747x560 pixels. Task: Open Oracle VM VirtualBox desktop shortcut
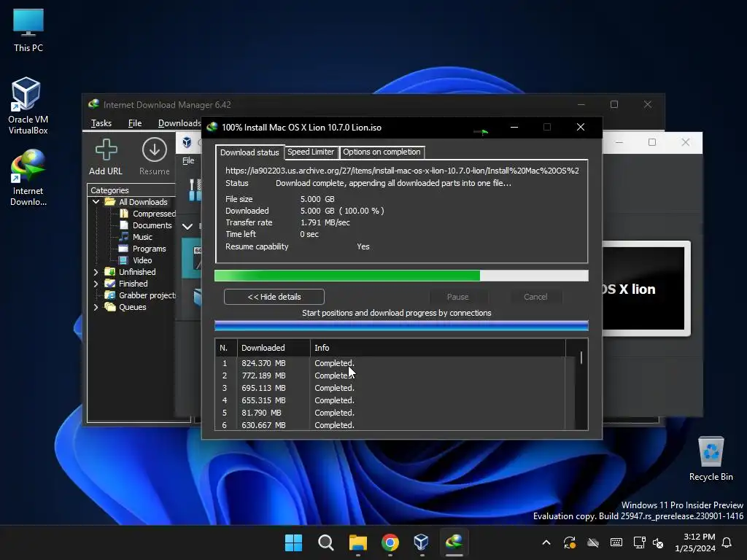(x=27, y=105)
